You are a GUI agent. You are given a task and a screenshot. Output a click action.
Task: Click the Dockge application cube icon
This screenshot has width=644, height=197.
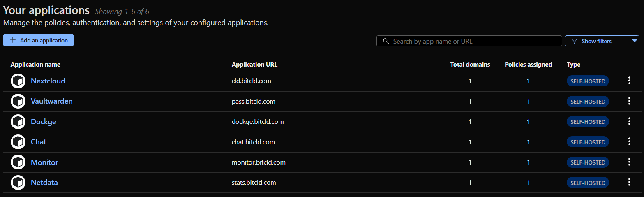point(18,122)
